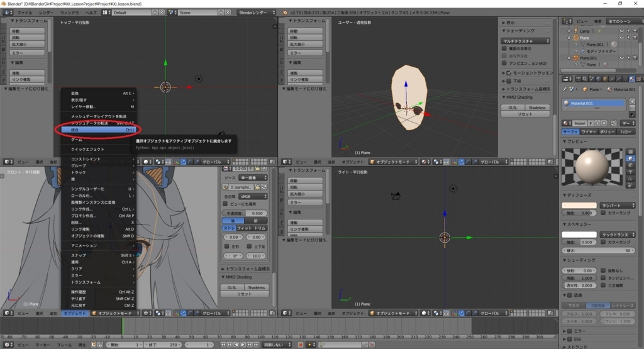Click the diffuse color swatch

coord(579,205)
